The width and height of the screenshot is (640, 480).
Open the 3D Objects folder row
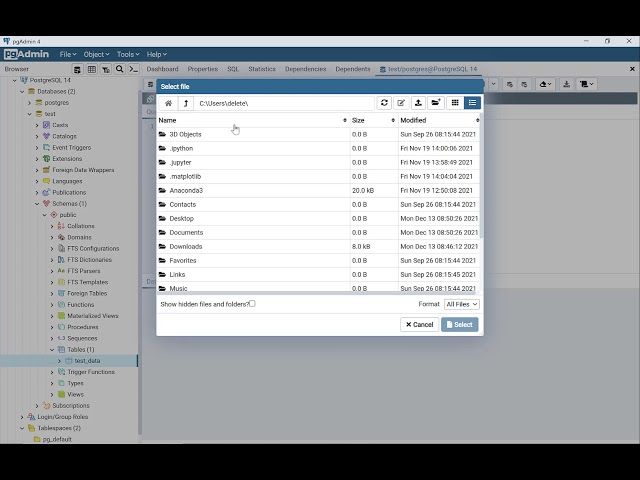click(x=318, y=134)
